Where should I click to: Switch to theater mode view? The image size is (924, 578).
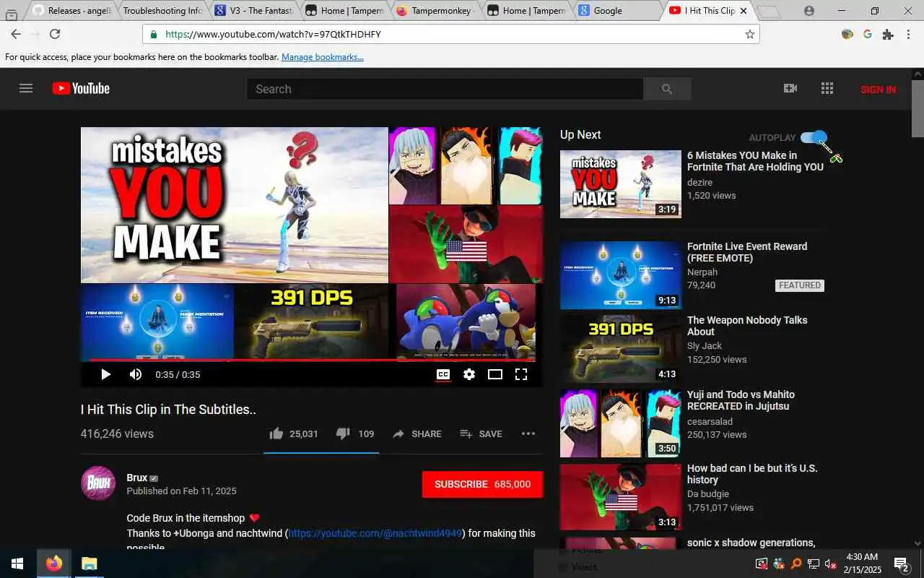(x=495, y=374)
